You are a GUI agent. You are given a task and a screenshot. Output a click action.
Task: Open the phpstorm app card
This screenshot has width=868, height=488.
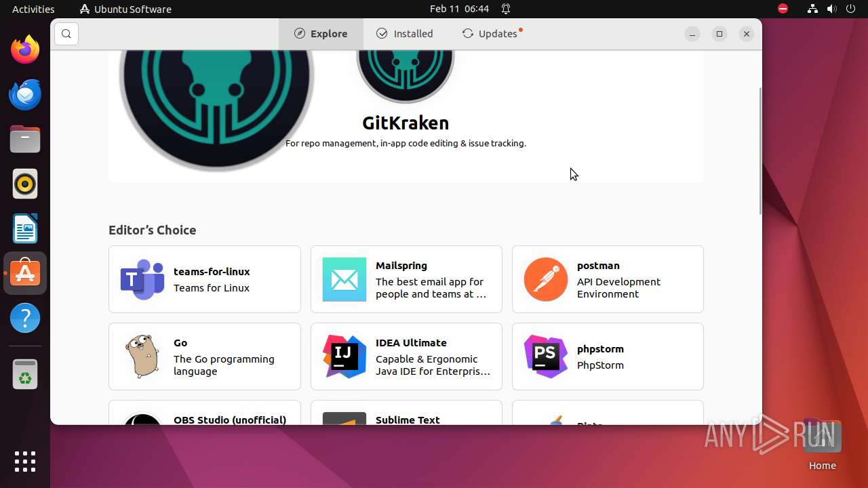click(608, 357)
